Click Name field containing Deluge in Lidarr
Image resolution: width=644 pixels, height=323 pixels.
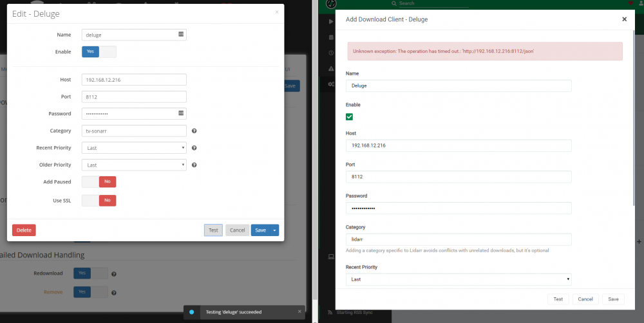tap(459, 86)
